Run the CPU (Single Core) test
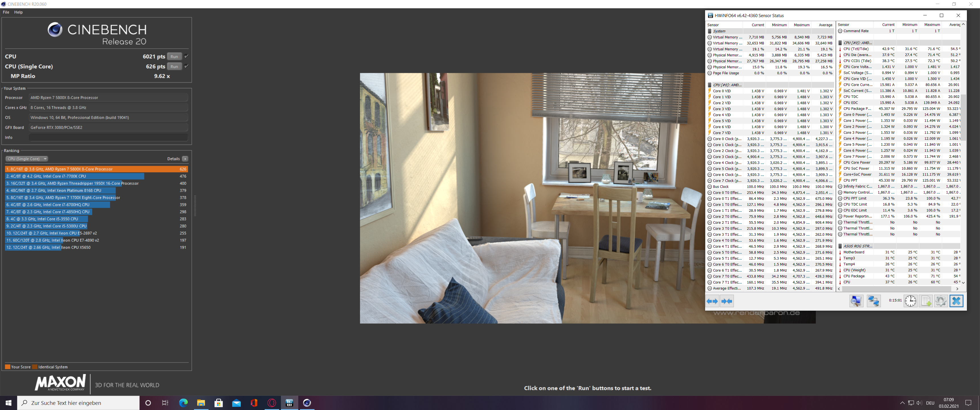The height and width of the screenshot is (410, 980). tap(174, 66)
